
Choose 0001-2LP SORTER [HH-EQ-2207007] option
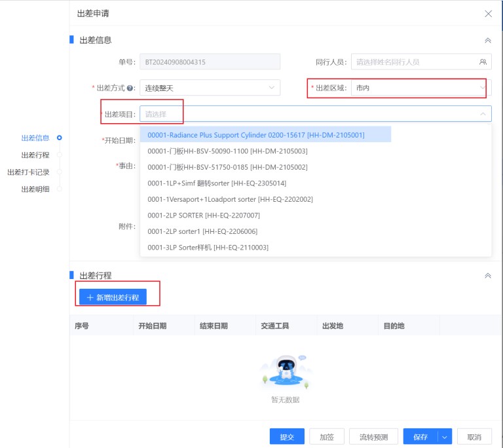204,215
